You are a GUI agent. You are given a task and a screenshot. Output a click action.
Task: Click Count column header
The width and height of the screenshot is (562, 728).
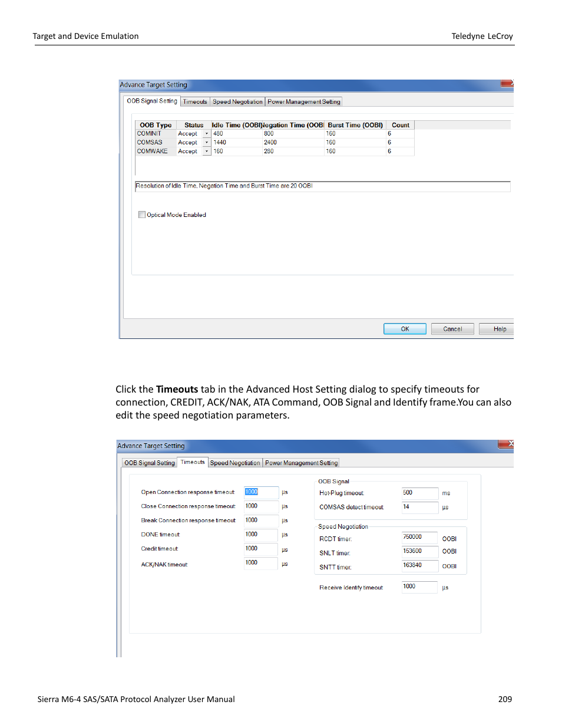coord(401,125)
